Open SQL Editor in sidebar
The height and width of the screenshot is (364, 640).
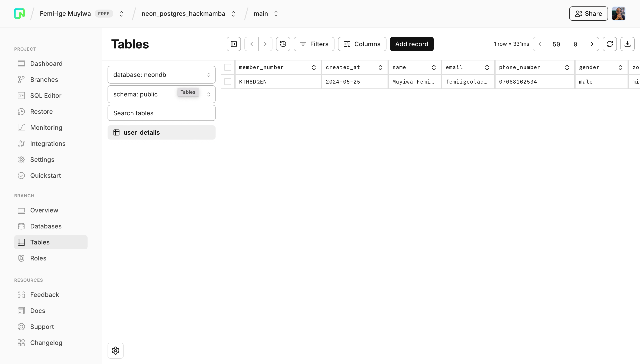tap(46, 96)
